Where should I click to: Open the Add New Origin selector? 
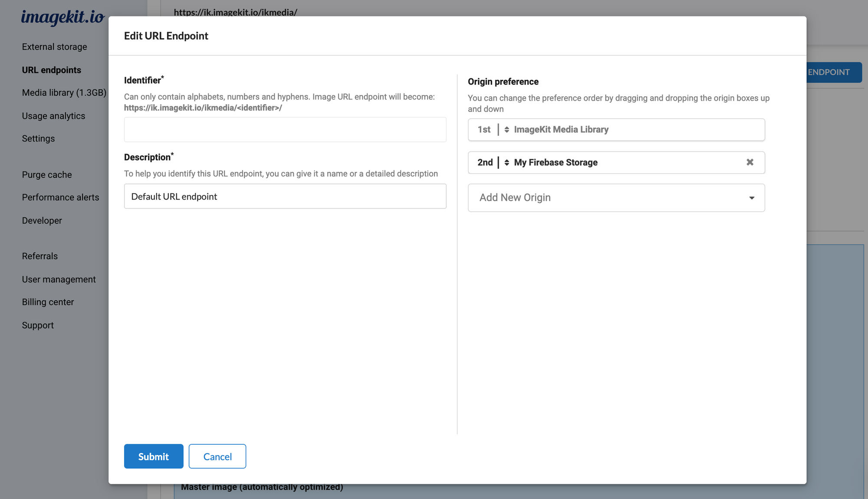coord(616,198)
